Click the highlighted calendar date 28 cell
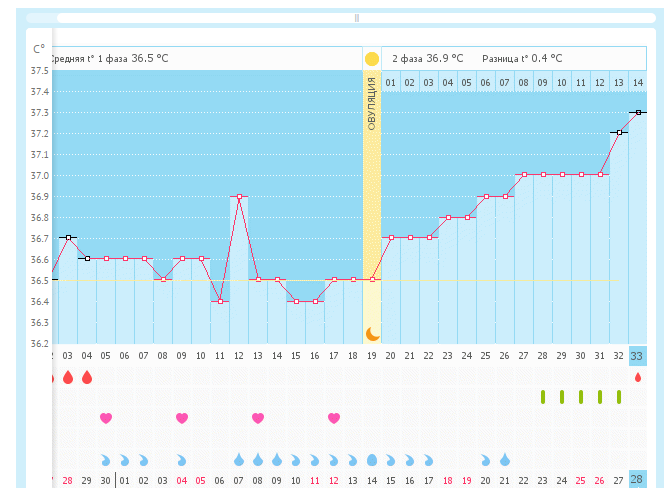Screen dimensions: 664x488 point(638,479)
